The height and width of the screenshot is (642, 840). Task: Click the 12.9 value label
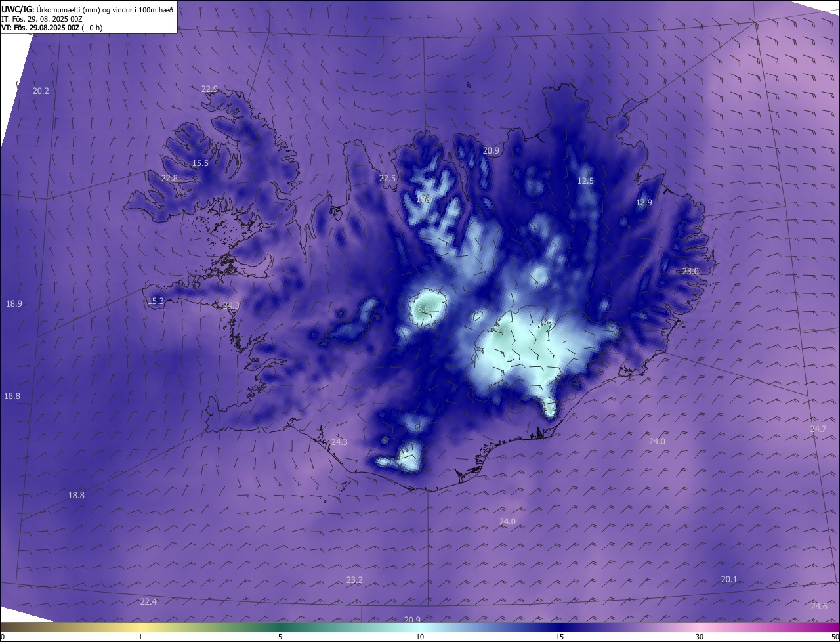644,202
